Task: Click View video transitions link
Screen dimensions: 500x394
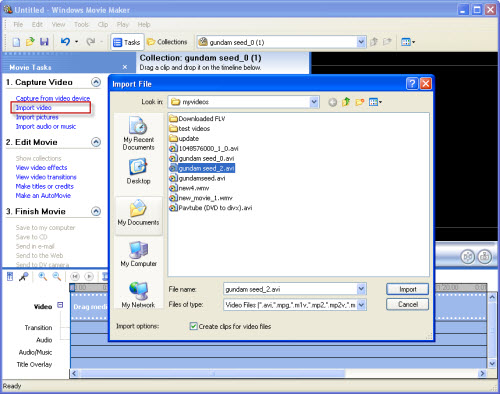Action: [46, 177]
